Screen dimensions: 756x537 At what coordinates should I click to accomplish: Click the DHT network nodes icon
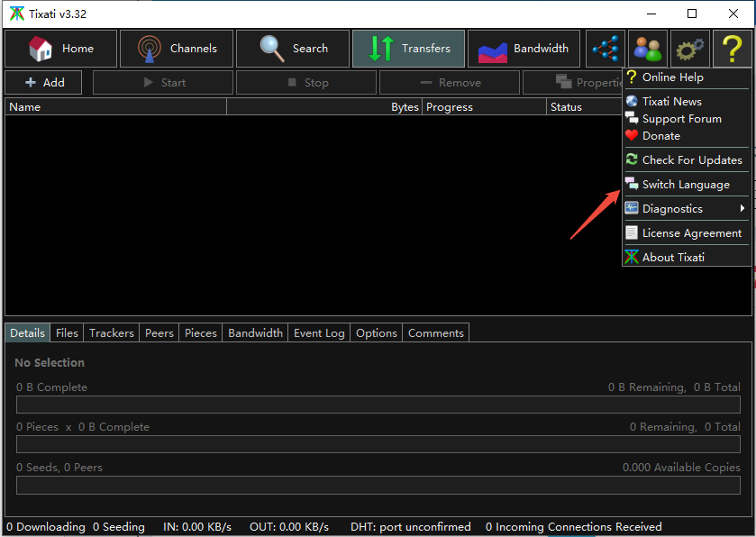point(605,49)
